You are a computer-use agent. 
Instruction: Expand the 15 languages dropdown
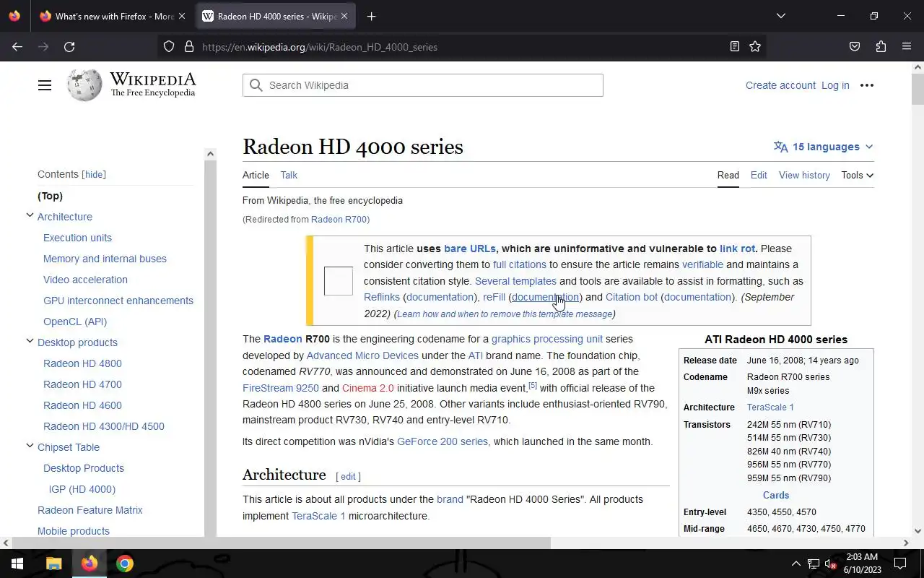coord(823,147)
